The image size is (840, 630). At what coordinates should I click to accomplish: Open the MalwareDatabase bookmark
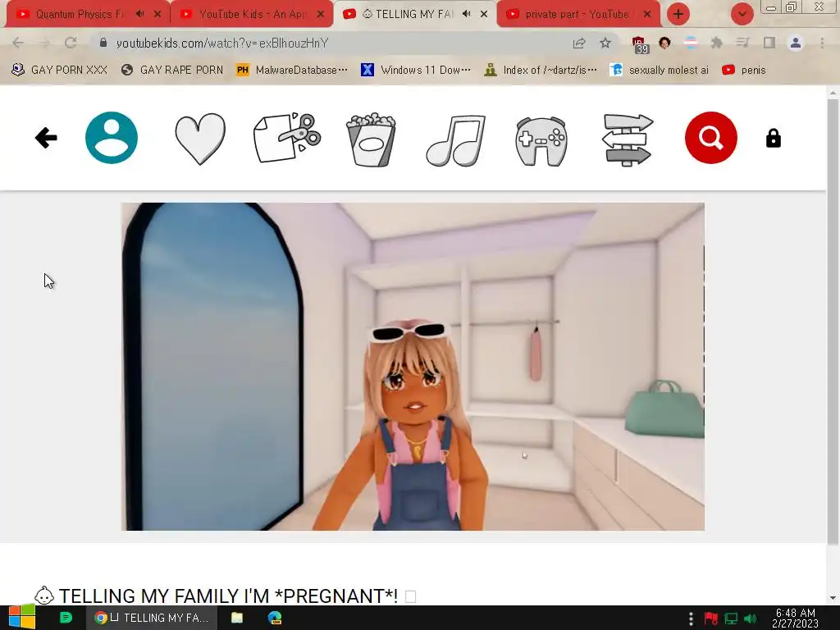pos(292,71)
